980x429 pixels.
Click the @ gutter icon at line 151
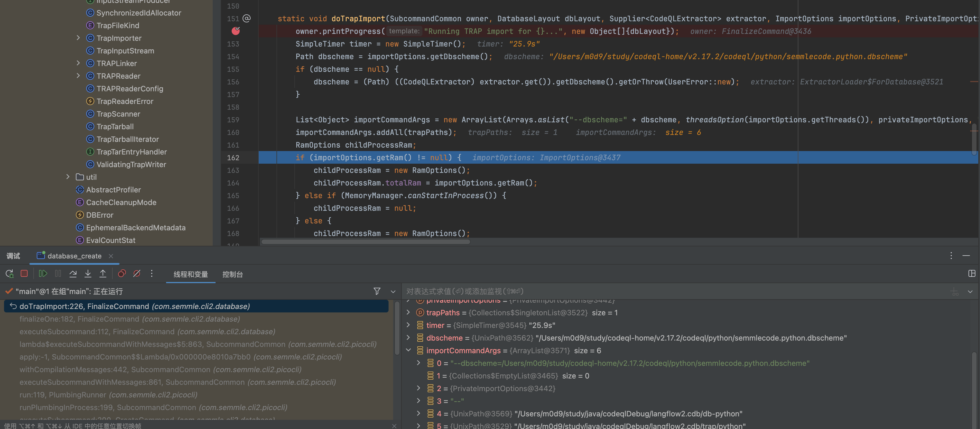point(247,18)
